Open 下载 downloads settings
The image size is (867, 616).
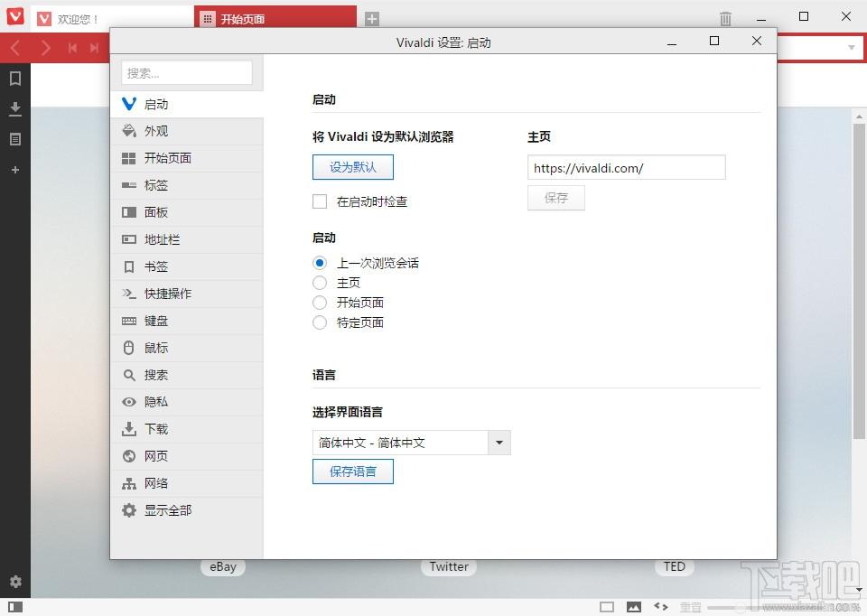(x=187, y=429)
